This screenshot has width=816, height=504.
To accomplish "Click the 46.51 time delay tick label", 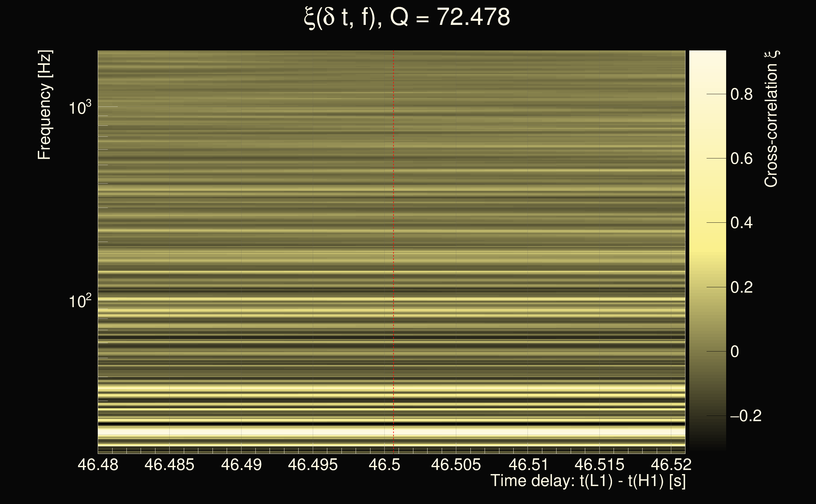I will 528,465.
